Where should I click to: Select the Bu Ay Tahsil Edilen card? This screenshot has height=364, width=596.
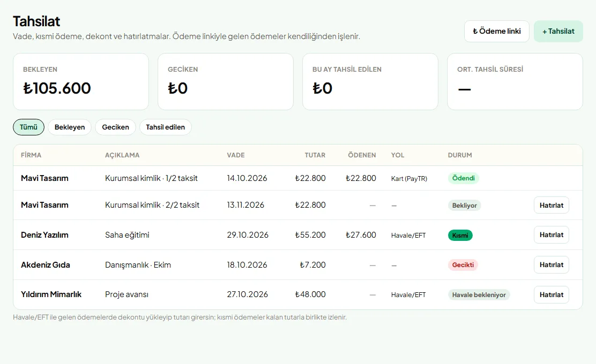[x=370, y=81]
